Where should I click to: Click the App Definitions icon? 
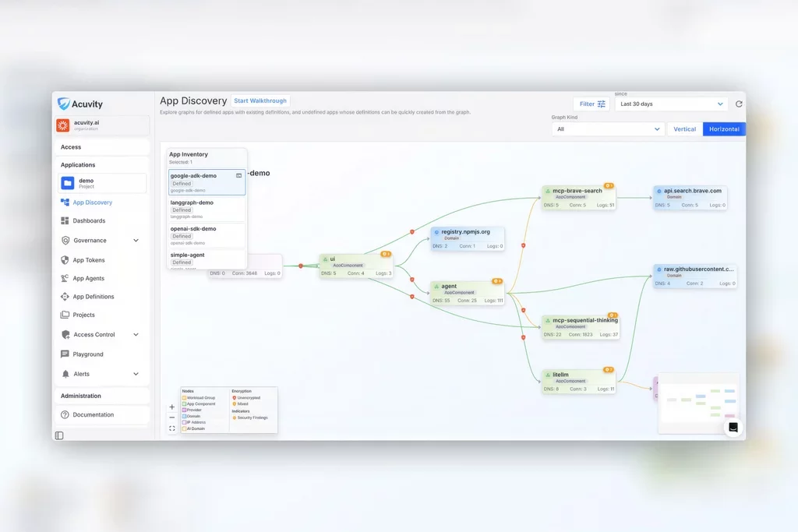(x=65, y=297)
